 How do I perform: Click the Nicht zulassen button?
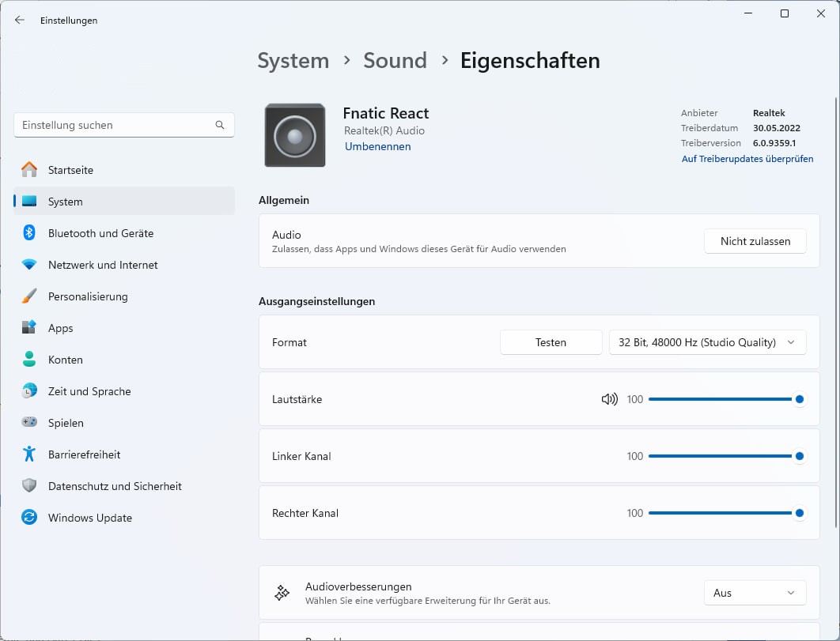coord(755,241)
